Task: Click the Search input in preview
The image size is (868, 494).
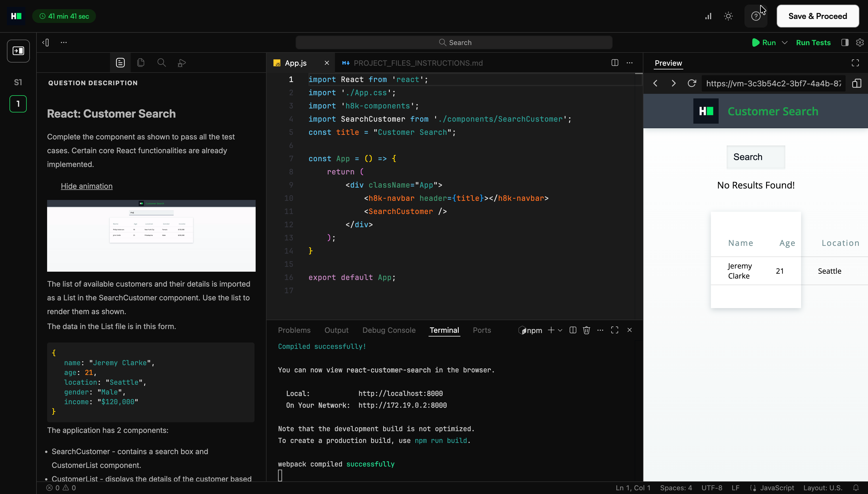Action: (756, 157)
